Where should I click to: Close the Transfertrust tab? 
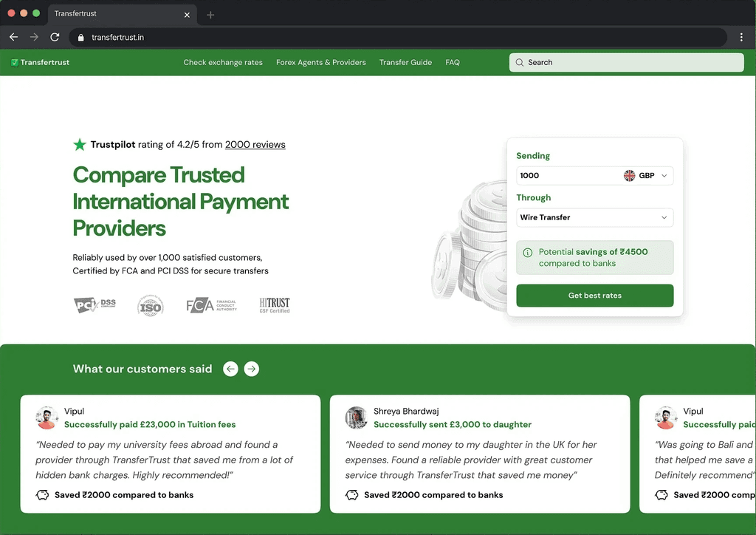[x=187, y=15]
